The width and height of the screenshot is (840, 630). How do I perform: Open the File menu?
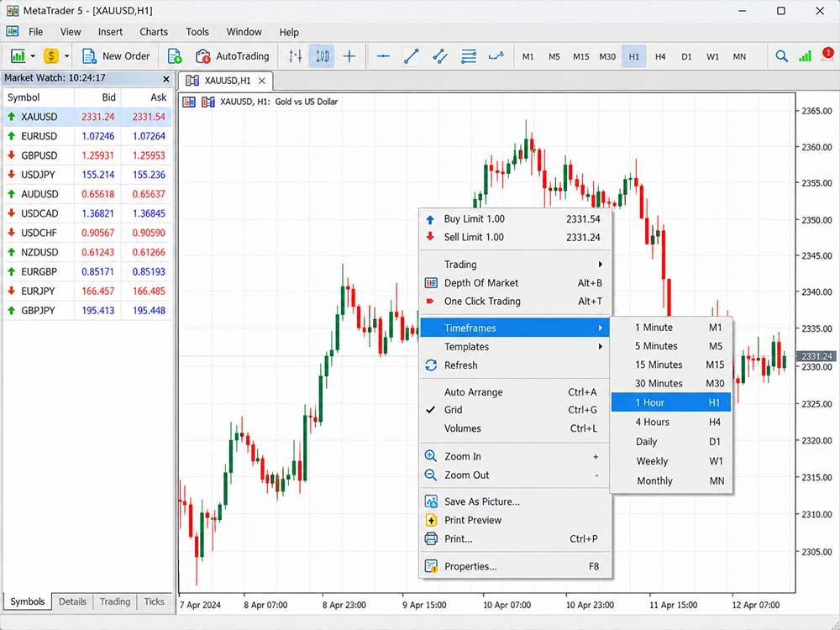click(x=36, y=32)
